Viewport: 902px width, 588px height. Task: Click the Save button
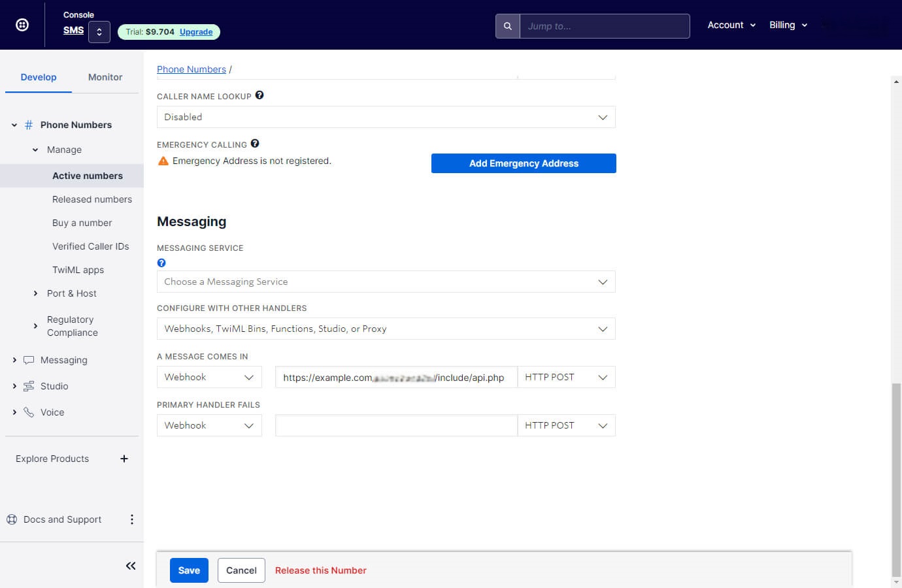[189, 570]
